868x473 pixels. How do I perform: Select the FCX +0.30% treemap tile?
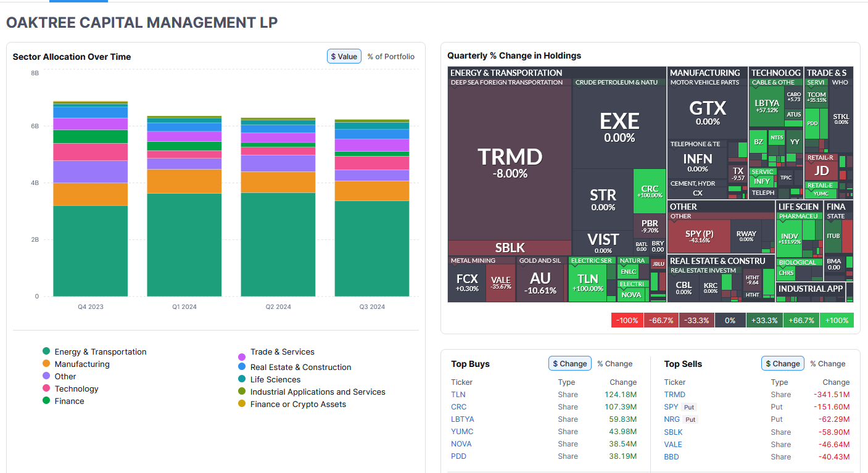click(467, 283)
